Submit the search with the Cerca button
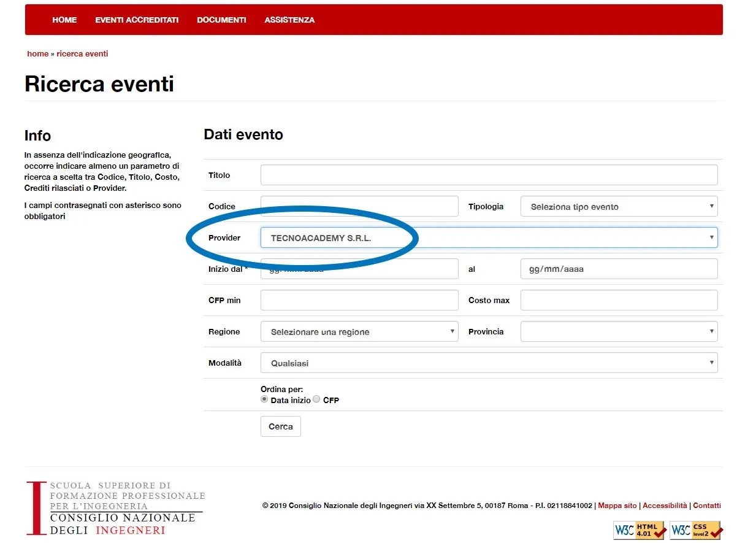Viewport: 756px width, 543px height. point(281,426)
